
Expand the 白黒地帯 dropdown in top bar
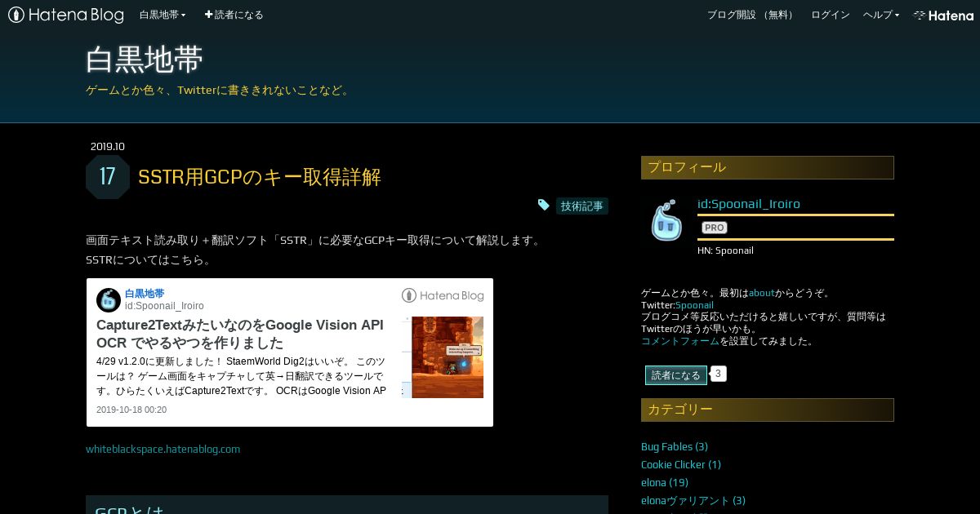click(x=163, y=15)
